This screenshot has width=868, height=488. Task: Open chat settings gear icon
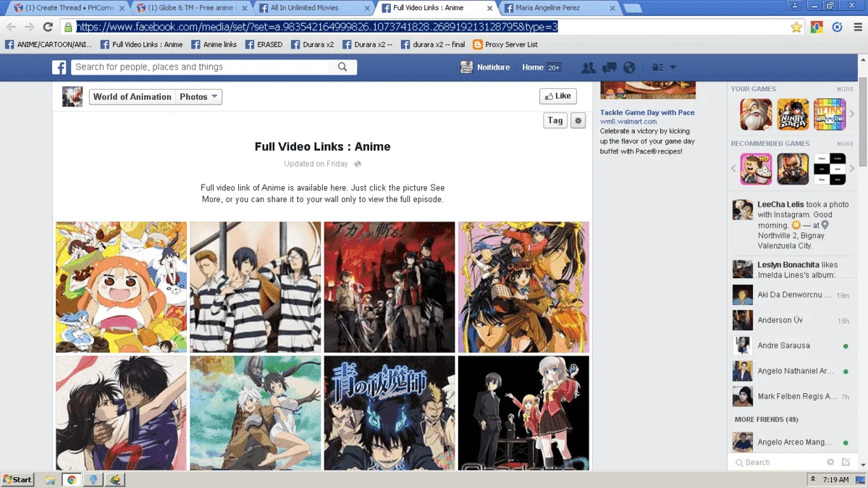point(830,462)
